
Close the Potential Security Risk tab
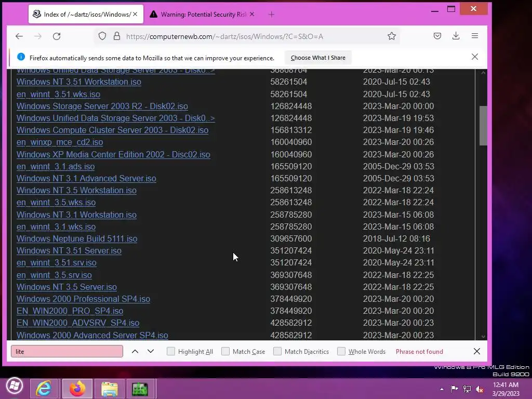click(252, 14)
